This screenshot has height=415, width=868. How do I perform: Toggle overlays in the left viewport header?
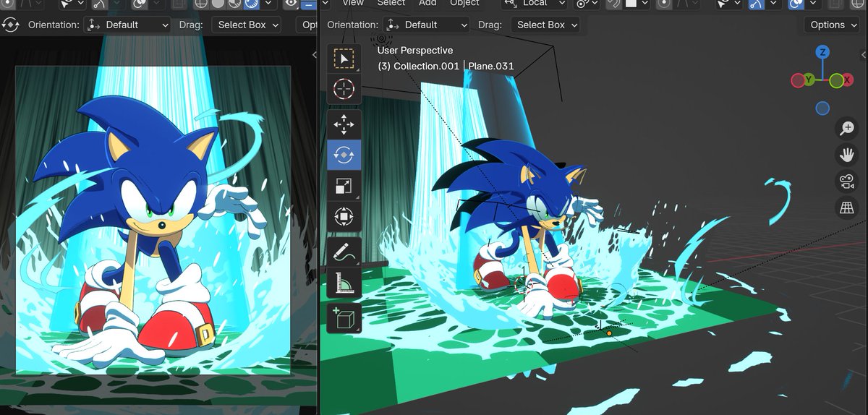[x=140, y=3]
